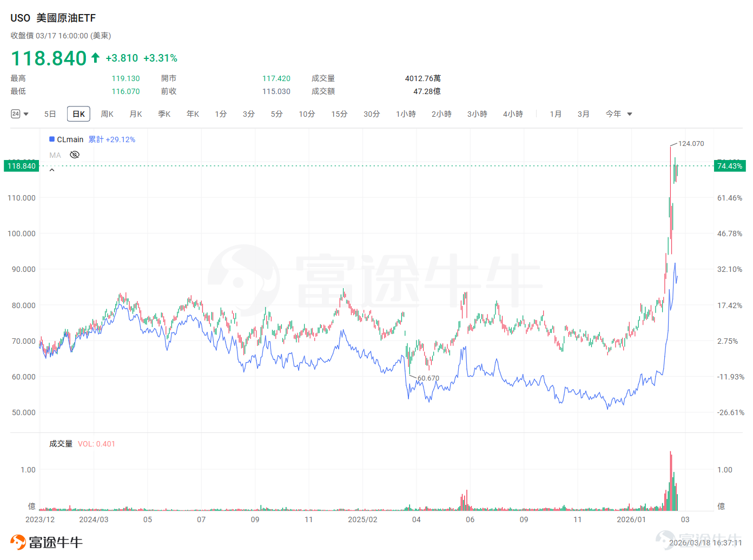Image resolution: width=753 pixels, height=560 pixels.
Task: Collapse the legend with the small chevron
Action: click(52, 170)
